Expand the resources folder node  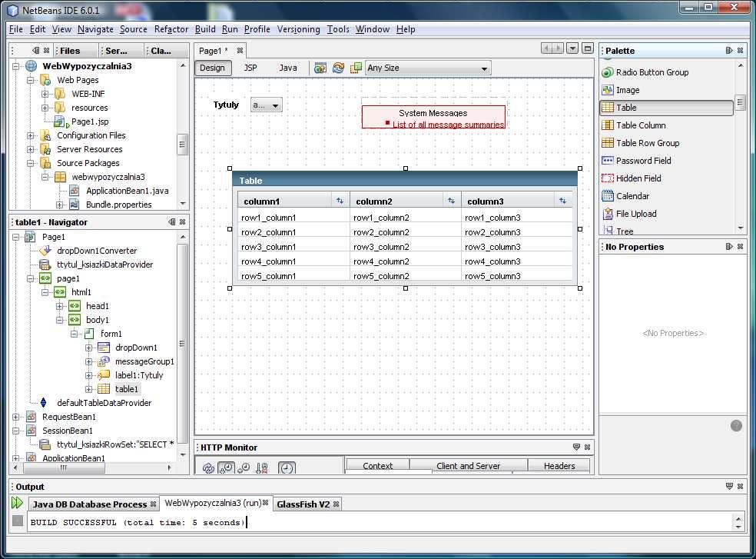pyautogui.click(x=45, y=108)
